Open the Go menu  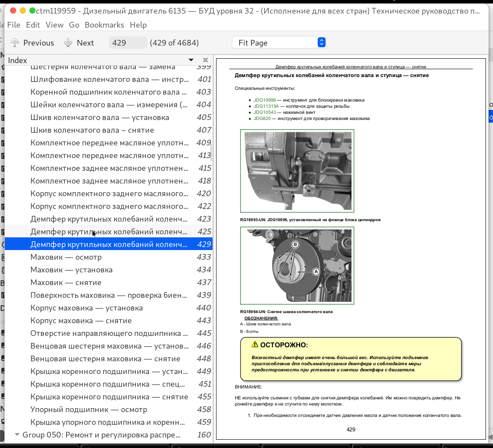click(x=74, y=25)
